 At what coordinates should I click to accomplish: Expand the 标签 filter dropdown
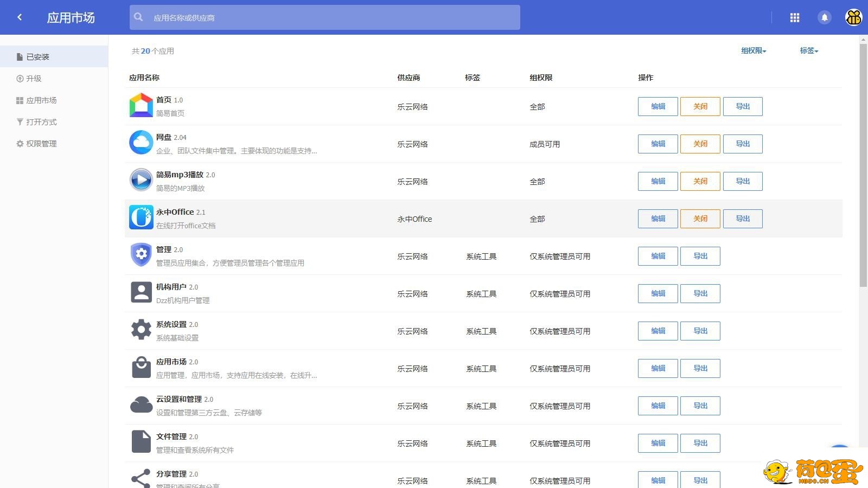pos(809,51)
